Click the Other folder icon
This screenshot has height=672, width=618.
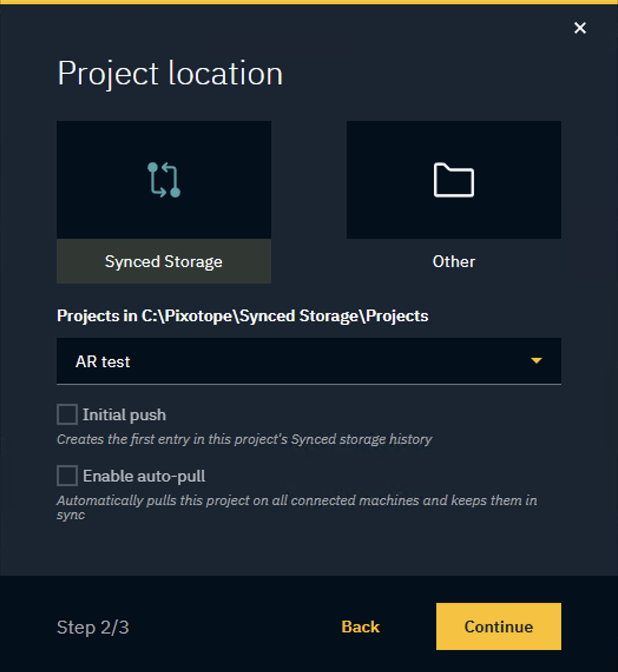tap(453, 179)
